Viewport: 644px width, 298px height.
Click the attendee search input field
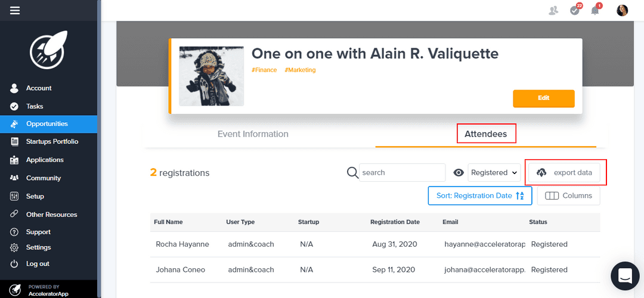402,172
